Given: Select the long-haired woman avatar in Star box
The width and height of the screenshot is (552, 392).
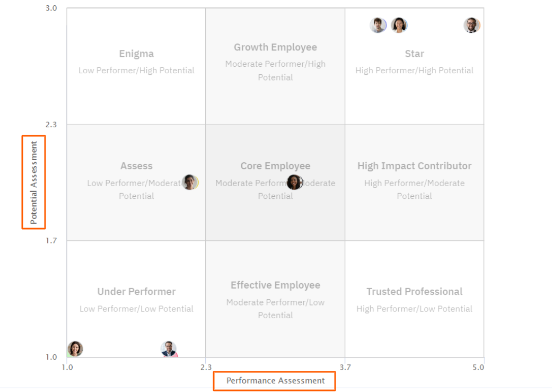Looking at the screenshot, I should (399, 25).
